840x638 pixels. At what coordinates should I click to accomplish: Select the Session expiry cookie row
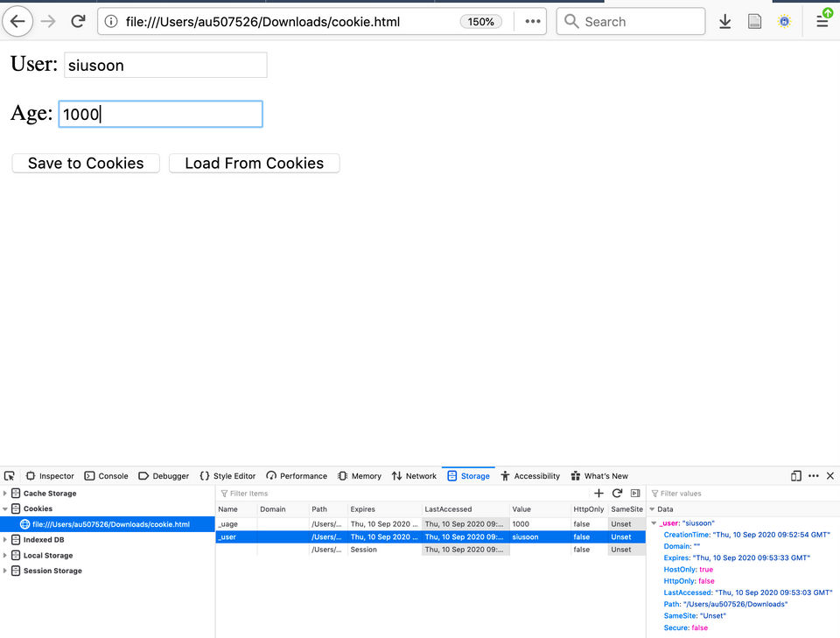point(430,550)
